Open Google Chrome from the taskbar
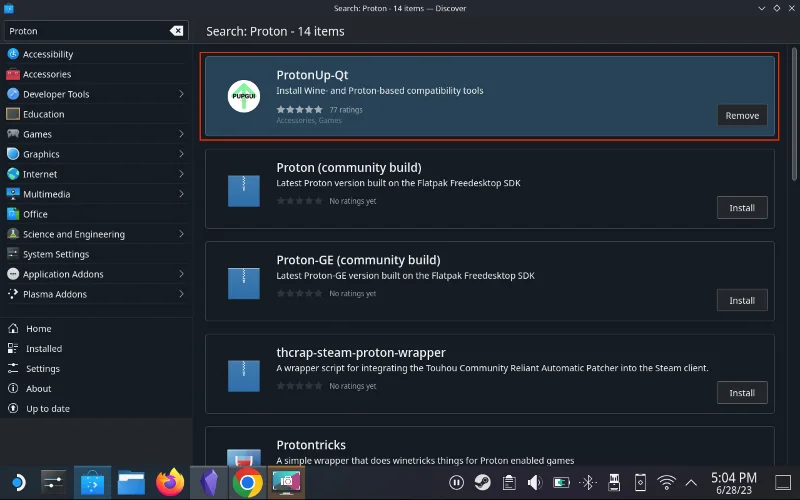 tap(247, 482)
